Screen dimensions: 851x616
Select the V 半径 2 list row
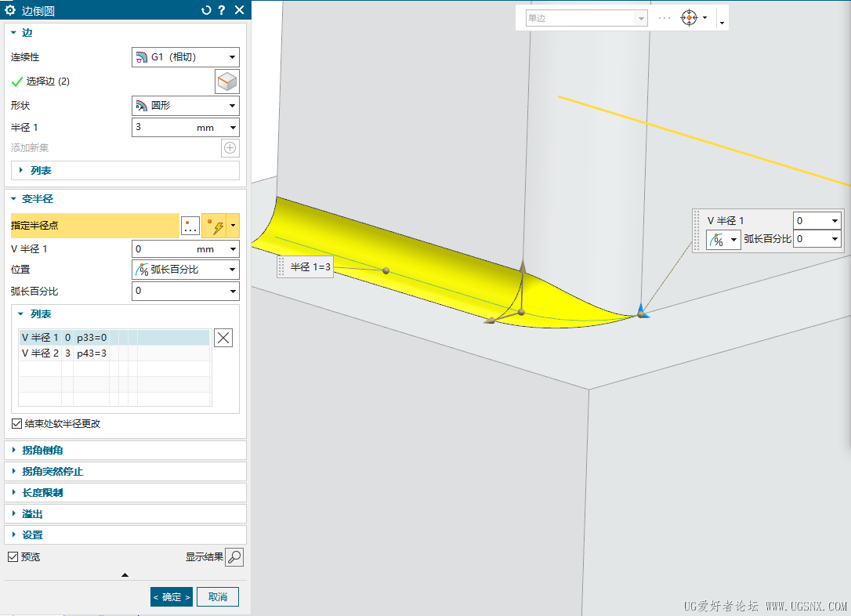pyautogui.click(x=114, y=353)
